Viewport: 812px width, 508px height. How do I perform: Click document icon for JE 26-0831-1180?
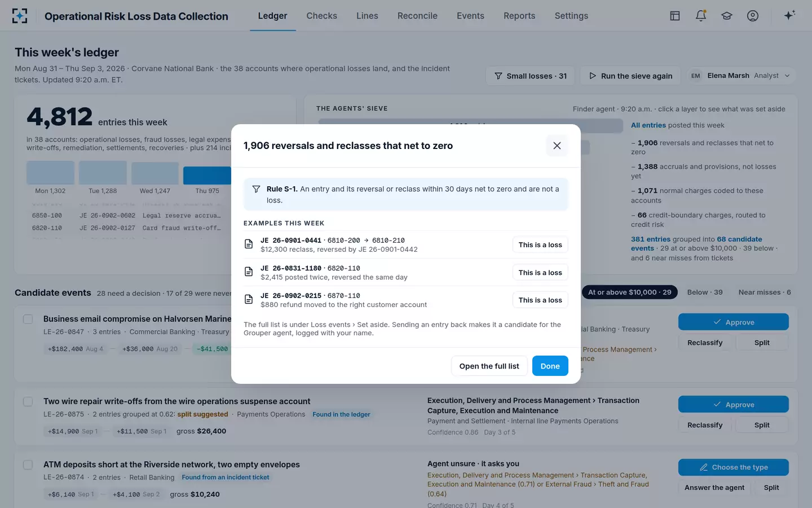coord(248,272)
